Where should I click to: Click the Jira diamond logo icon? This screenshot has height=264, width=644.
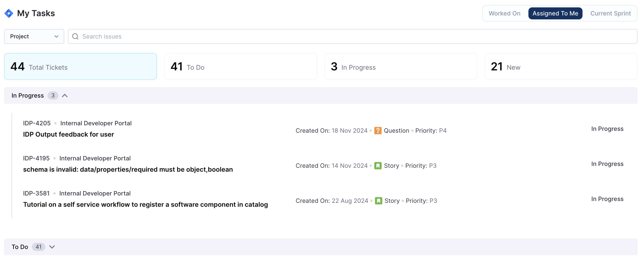coord(9,13)
